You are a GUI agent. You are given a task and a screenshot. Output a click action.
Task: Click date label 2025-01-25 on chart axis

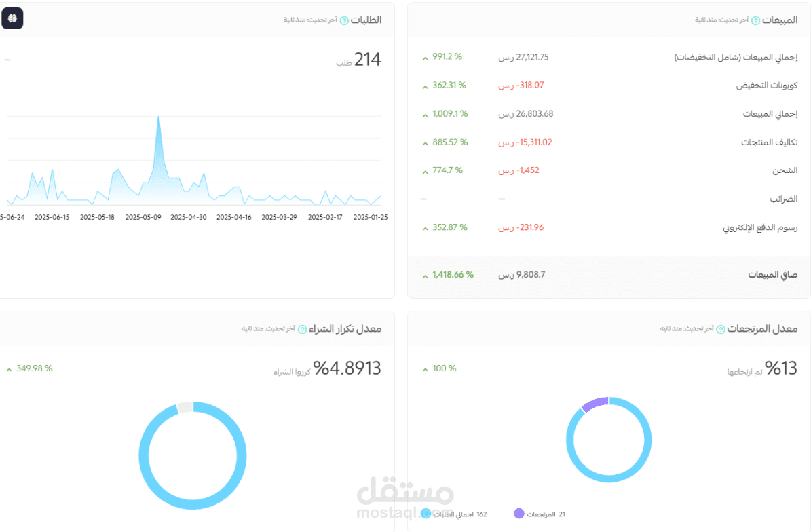coord(371,218)
